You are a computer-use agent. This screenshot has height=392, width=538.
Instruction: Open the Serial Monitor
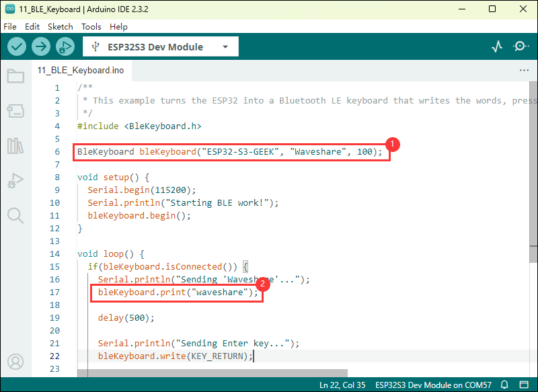click(521, 47)
